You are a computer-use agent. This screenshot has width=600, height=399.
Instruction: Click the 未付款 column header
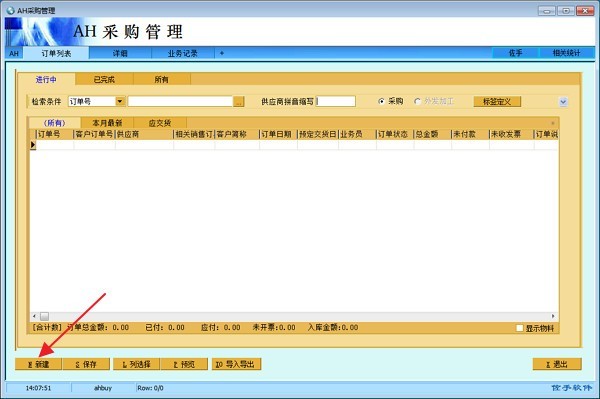(x=470, y=134)
